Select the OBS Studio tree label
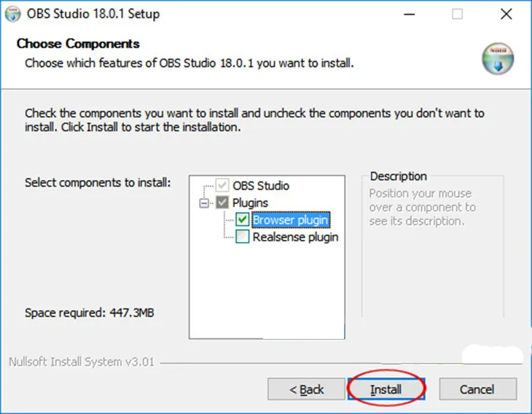The image size is (532, 414). coord(261,185)
